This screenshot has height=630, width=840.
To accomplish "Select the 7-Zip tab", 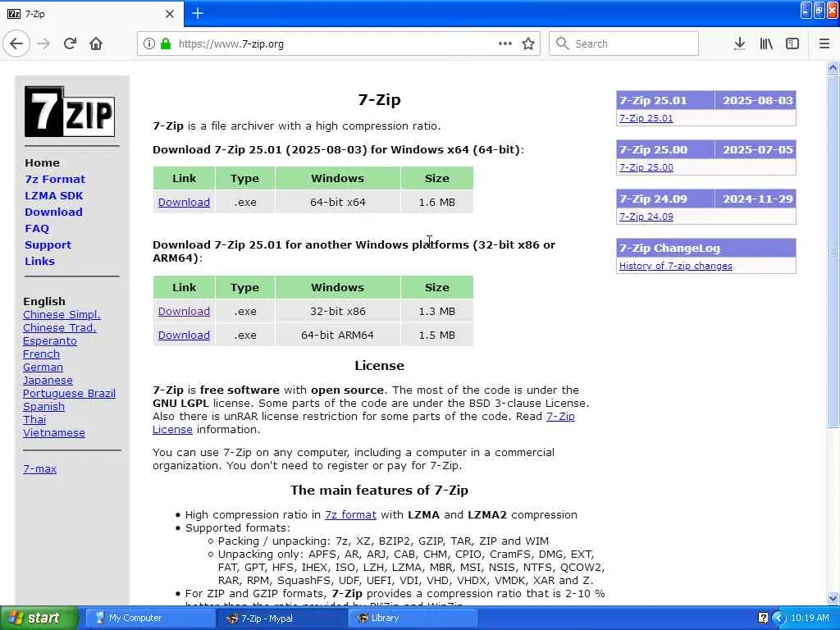I will point(91,14).
